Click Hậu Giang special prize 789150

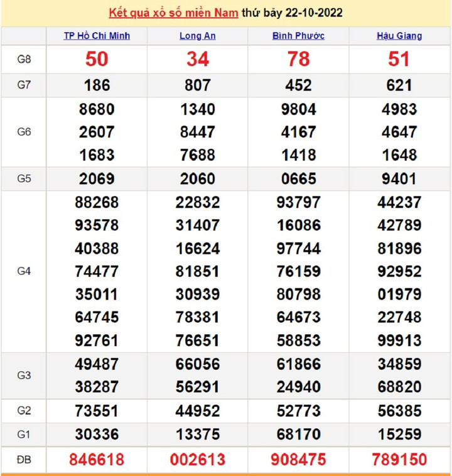(399, 460)
